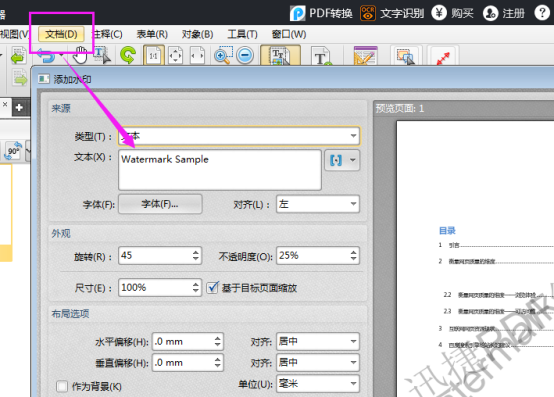This screenshot has width=554, height=397.
Task: Click the 水平偏移(H) spinner arrows
Action: click(217, 342)
